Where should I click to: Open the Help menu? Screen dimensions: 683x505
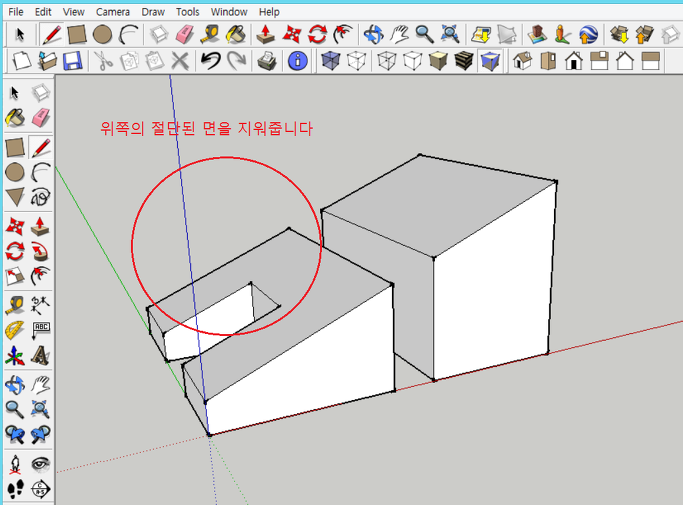(269, 12)
